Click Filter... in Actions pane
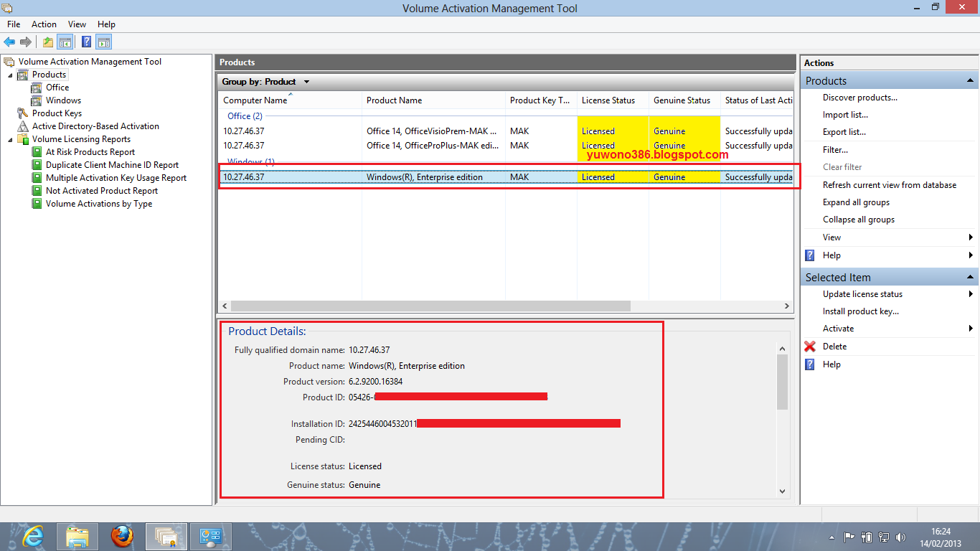The width and height of the screenshot is (980, 551). [x=835, y=150]
